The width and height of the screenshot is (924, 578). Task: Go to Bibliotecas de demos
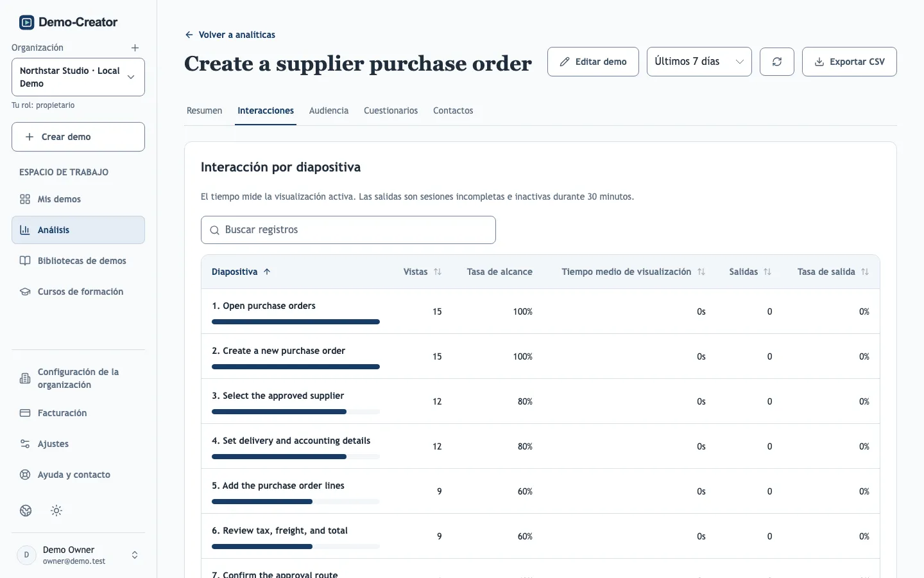coord(78,261)
